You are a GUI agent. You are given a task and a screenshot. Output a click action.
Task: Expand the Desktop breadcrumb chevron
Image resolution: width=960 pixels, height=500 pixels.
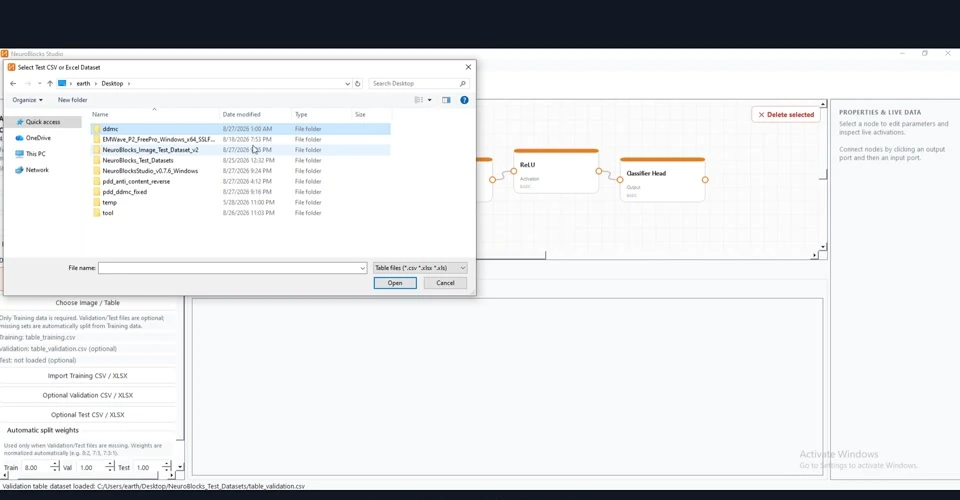point(129,83)
